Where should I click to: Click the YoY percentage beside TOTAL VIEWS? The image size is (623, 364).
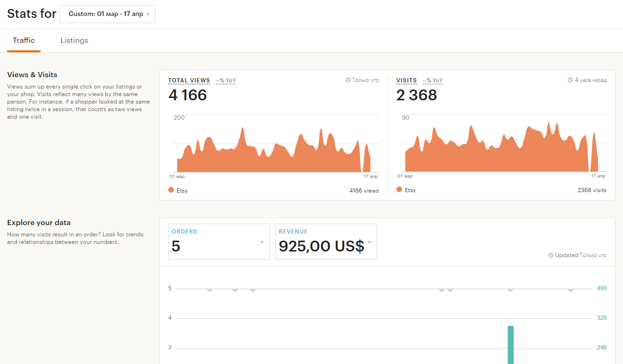(x=226, y=81)
